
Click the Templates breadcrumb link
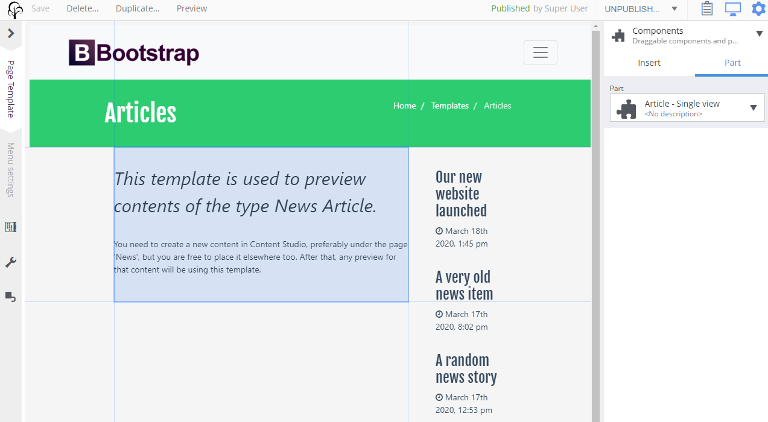click(x=450, y=106)
